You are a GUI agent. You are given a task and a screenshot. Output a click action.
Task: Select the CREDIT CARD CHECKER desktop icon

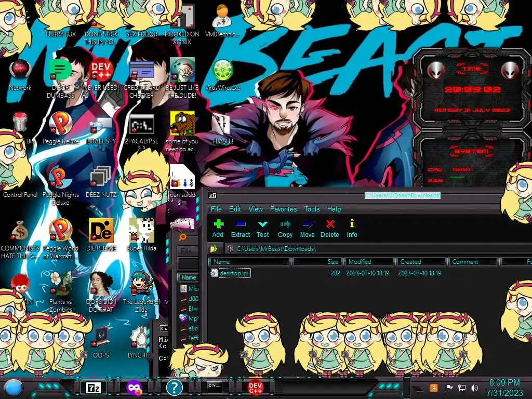(142, 79)
